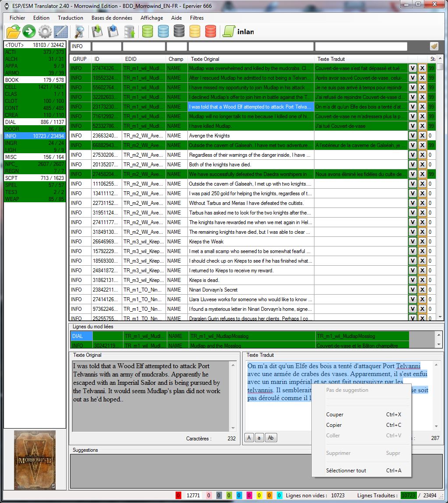Open the Traduction menu

click(x=70, y=18)
